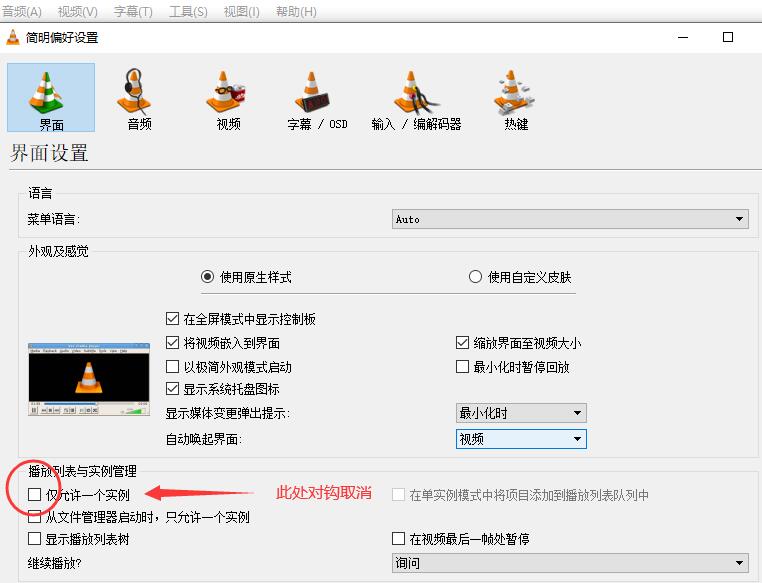The width and height of the screenshot is (762, 583).
Task: Click the 菜单语言 label
Action: pos(53,220)
